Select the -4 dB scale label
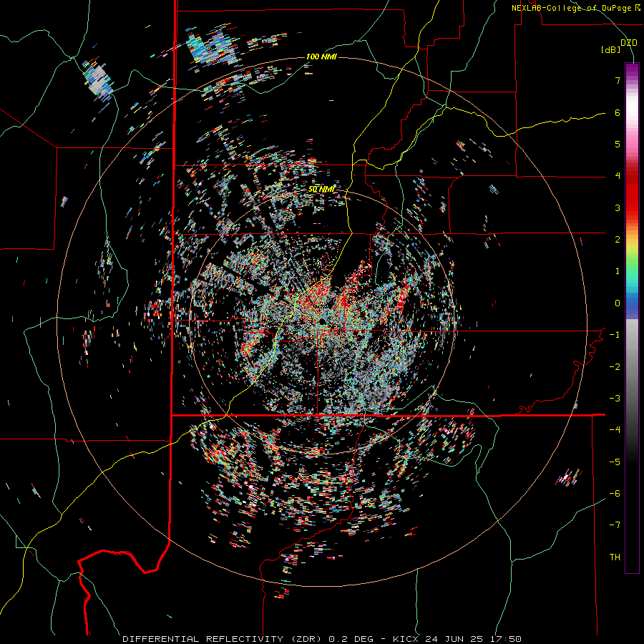The image size is (644, 644). (615, 430)
